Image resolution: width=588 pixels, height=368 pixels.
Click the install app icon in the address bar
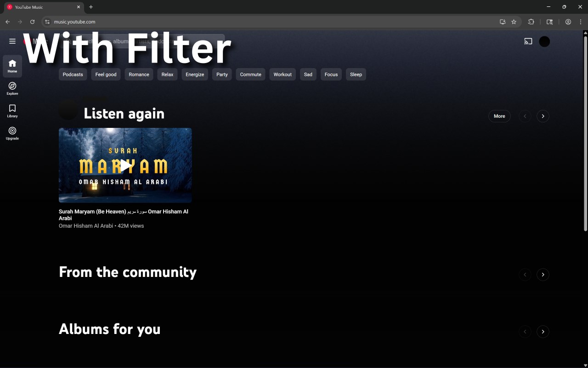point(503,22)
